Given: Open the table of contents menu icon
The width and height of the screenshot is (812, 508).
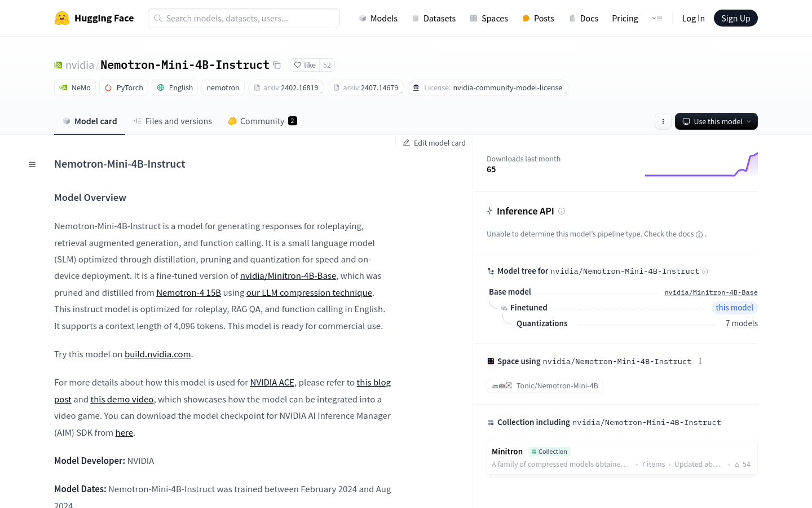Looking at the screenshot, I should point(32,164).
